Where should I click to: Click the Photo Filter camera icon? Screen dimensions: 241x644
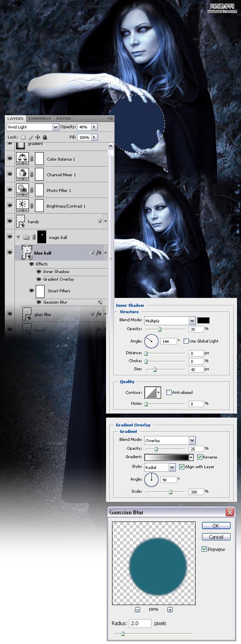[22, 190]
